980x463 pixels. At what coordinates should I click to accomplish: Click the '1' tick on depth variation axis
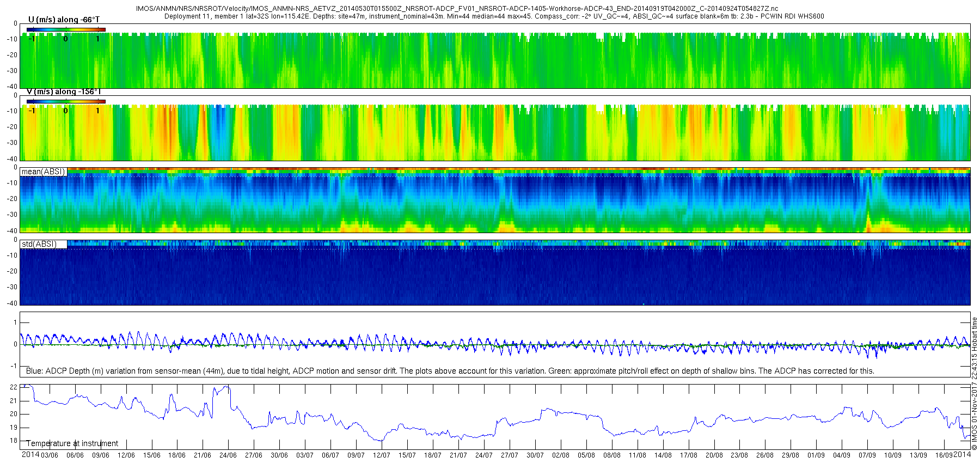[15, 322]
